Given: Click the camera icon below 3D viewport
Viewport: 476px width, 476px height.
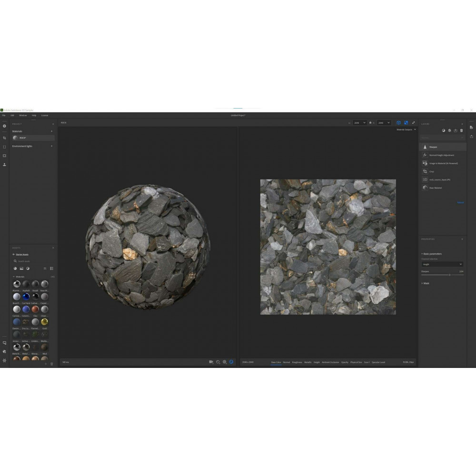Looking at the screenshot, I should pos(211,362).
